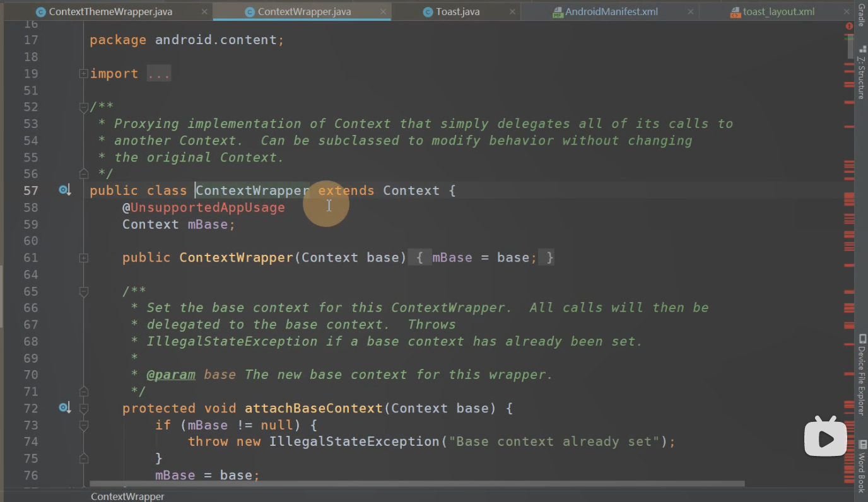
Task: Click the folded '{ mBase = base; }' body
Action: (x=482, y=257)
